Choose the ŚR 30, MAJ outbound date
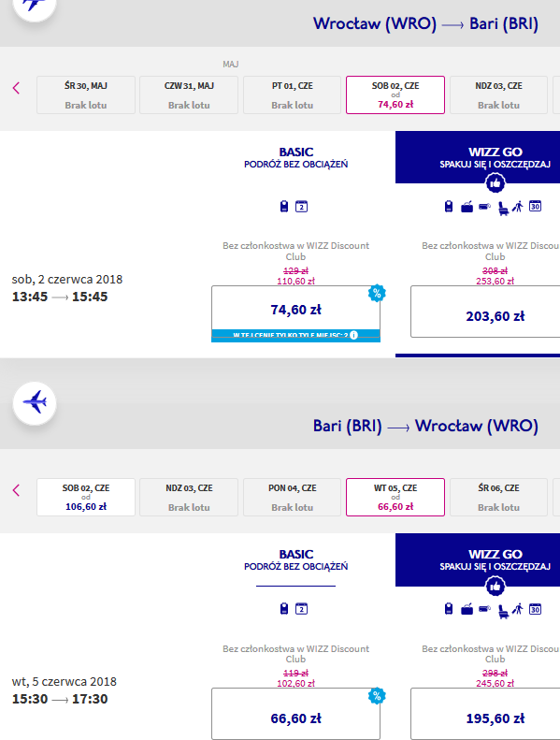Screen dimensions: 560x740 86,94
